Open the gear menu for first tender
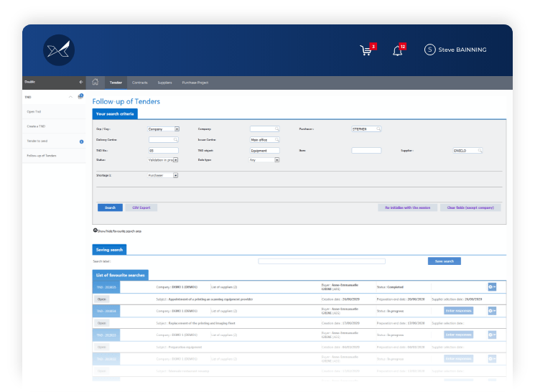 tap(492, 287)
